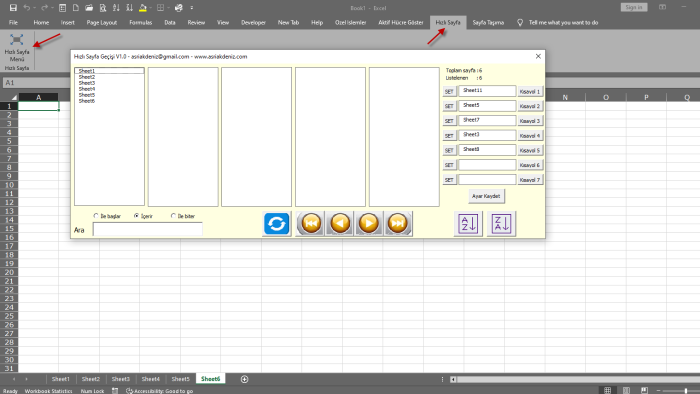Viewport: 700px width, 394px height.
Task: Click the Ayar Kaydet button
Action: 486,196
